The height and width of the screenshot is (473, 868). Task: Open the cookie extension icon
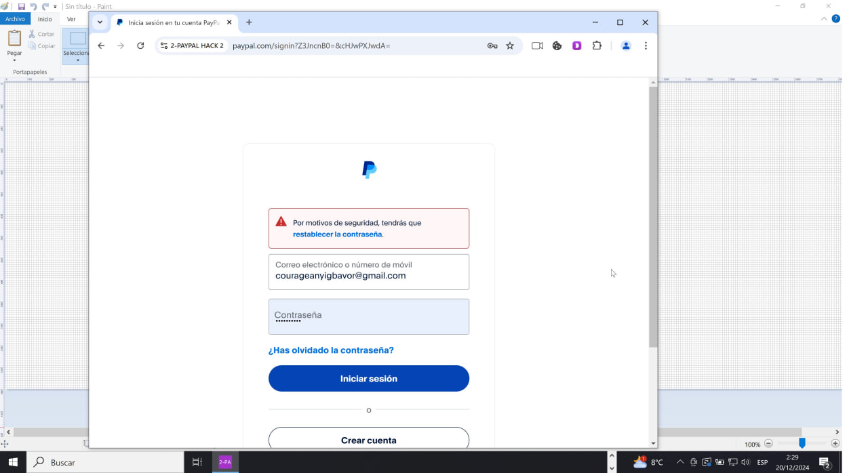click(557, 45)
